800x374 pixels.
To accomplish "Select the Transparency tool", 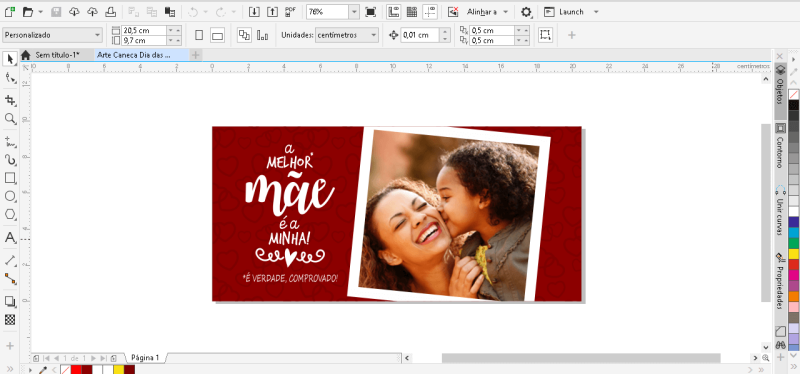I will tap(10, 320).
